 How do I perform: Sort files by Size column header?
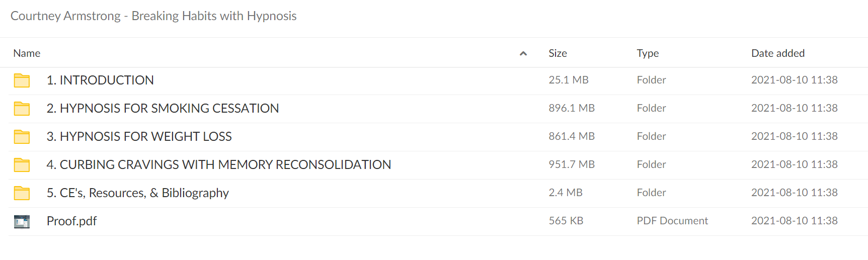(x=558, y=53)
